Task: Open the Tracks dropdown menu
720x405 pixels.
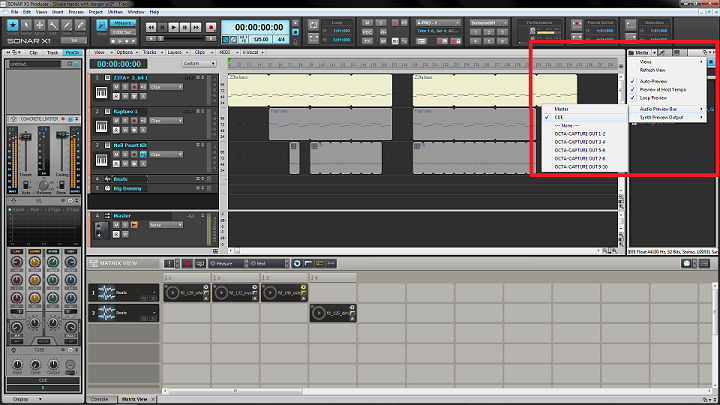Action: point(151,52)
